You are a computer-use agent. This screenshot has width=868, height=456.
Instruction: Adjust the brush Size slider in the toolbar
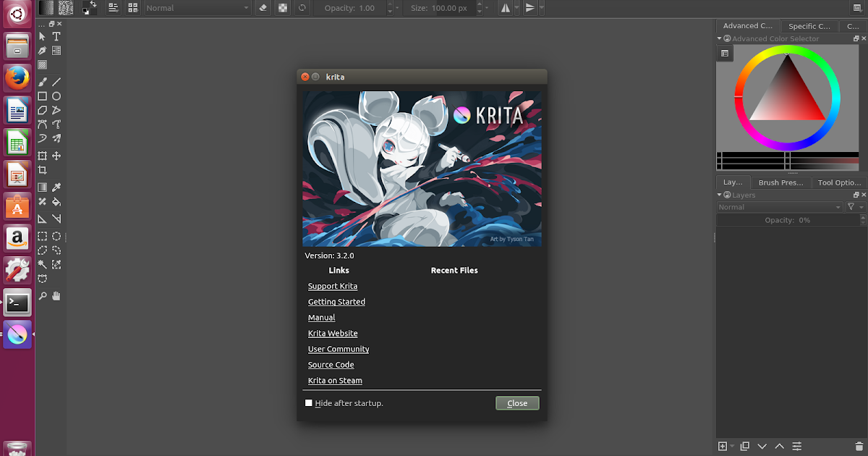tap(441, 8)
